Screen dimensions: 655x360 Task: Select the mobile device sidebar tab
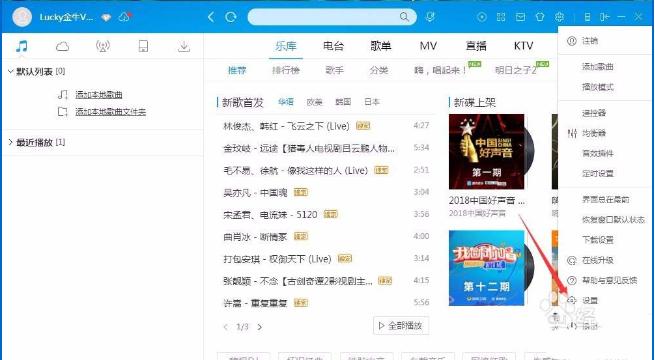(143, 46)
